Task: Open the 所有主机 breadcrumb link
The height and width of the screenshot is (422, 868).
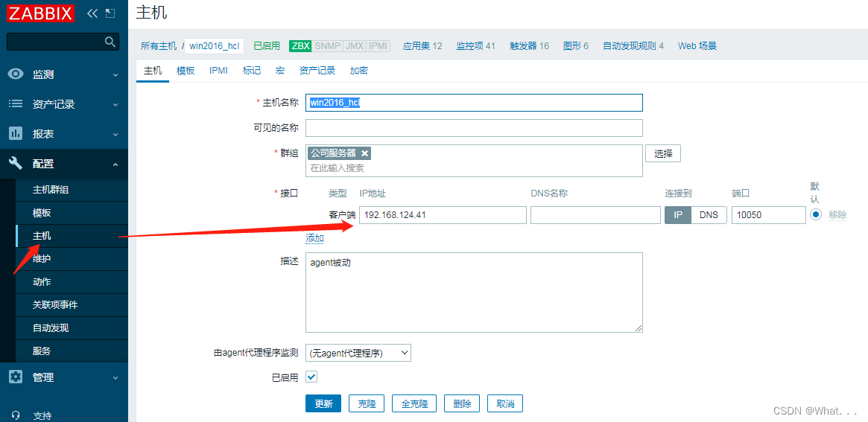Action: pos(159,46)
